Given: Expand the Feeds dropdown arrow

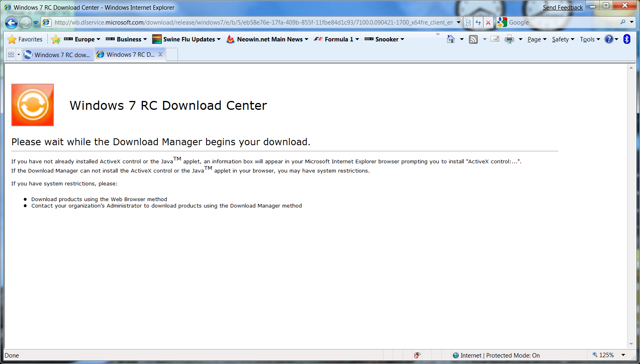Looking at the screenshot, I should pos(485,39).
